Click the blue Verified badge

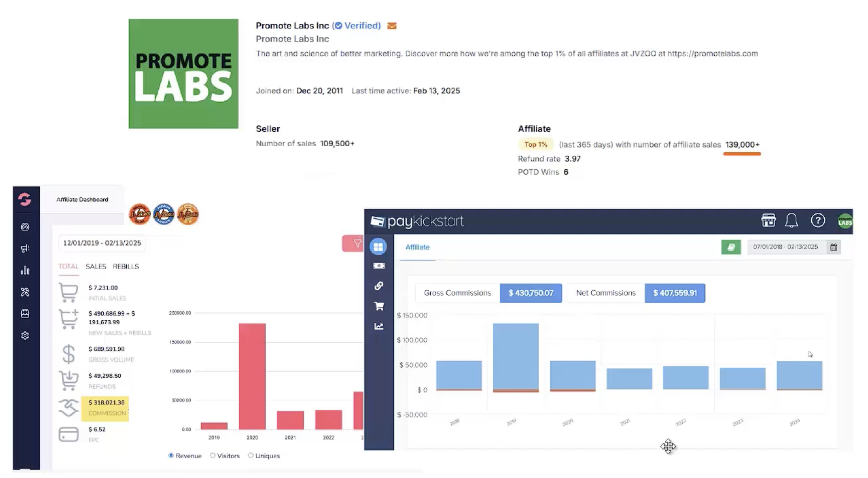click(x=356, y=26)
